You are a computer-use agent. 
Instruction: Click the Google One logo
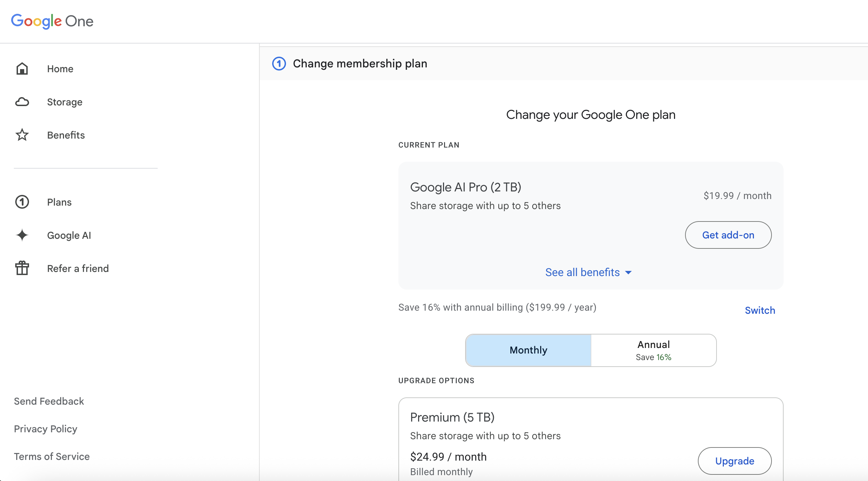[x=52, y=21]
